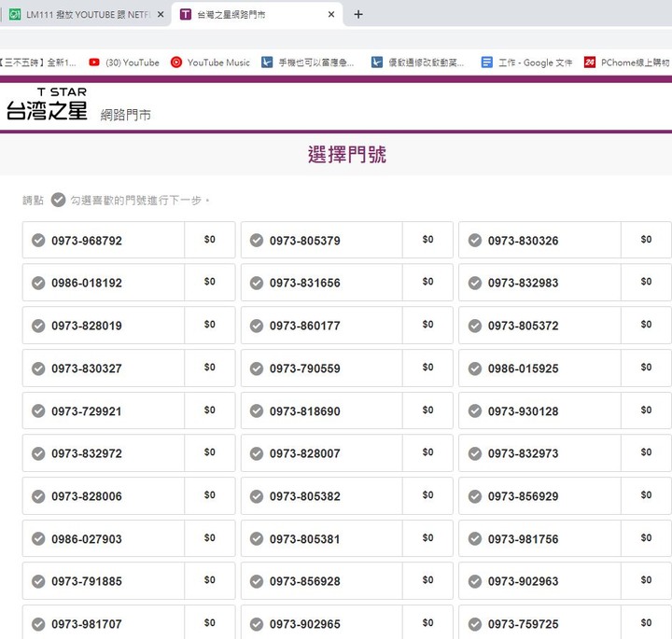Image resolution: width=672 pixels, height=639 pixels.
Task: Click the 網路門市 label beside logo
Action: click(126, 115)
